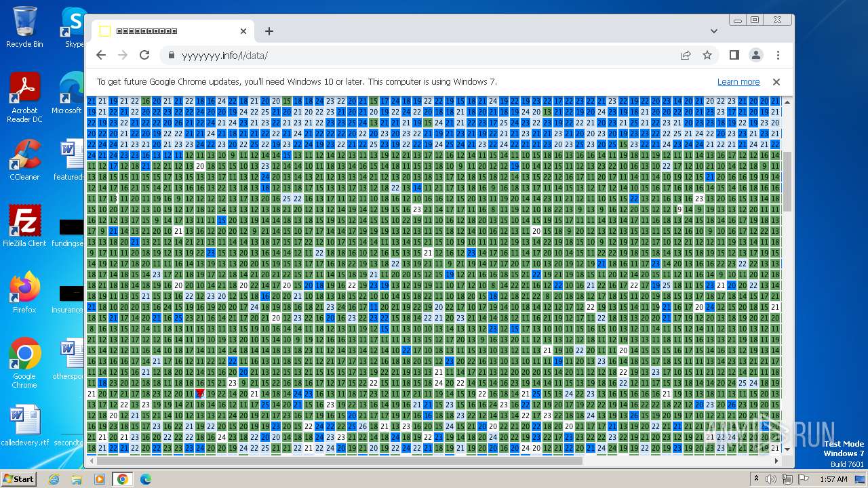Open the Chrome profile menu
868x488 pixels.
[756, 55]
